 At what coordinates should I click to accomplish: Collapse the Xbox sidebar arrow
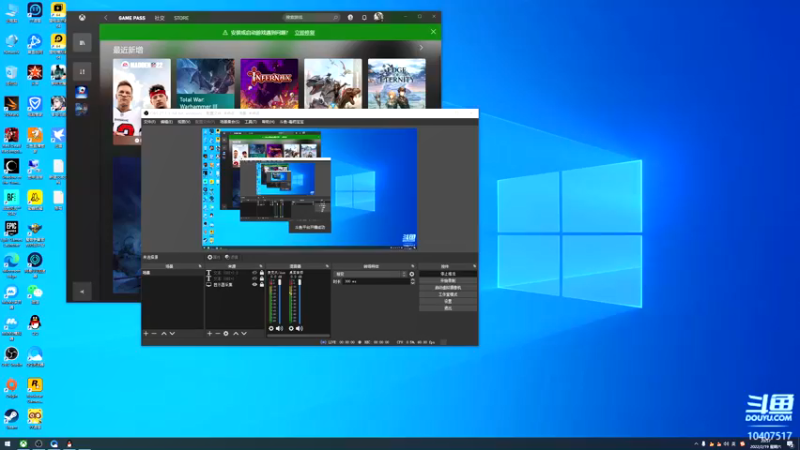[x=82, y=291]
